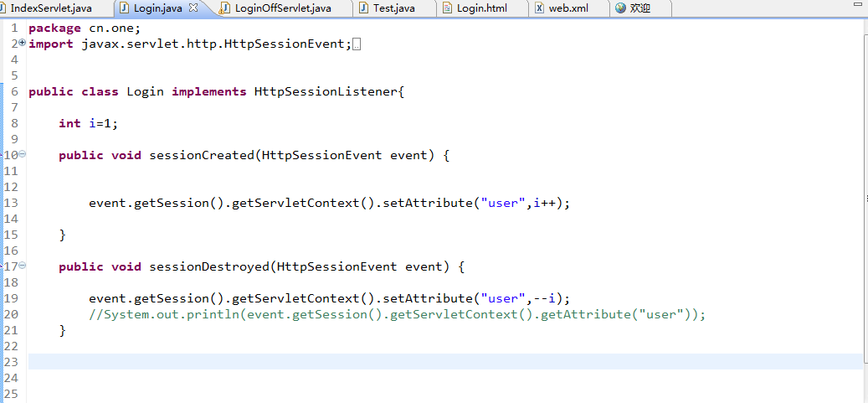The height and width of the screenshot is (403, 868).
Task: Collapse the sessionCreated method on line 10
Action: 22,155
